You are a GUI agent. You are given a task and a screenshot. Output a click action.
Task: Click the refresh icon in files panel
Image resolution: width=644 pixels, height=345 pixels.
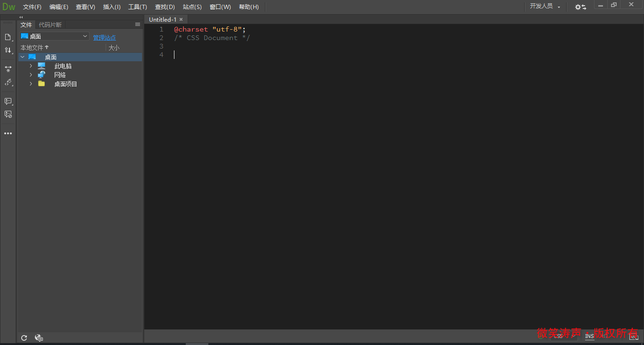25,338
